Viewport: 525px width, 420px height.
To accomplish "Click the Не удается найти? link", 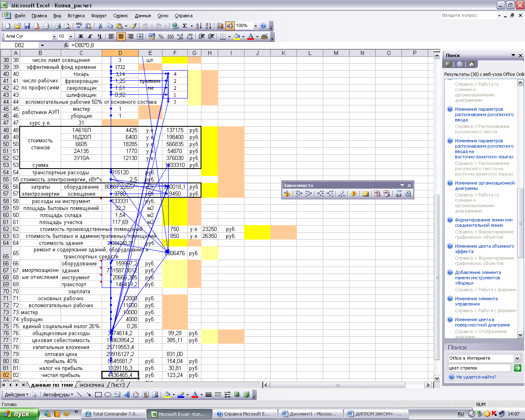I will pyautogui.click(x=476, y=377).
